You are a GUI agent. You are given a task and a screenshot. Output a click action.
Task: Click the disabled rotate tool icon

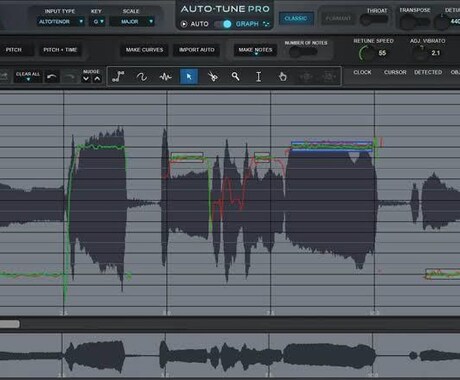[306, 77]
